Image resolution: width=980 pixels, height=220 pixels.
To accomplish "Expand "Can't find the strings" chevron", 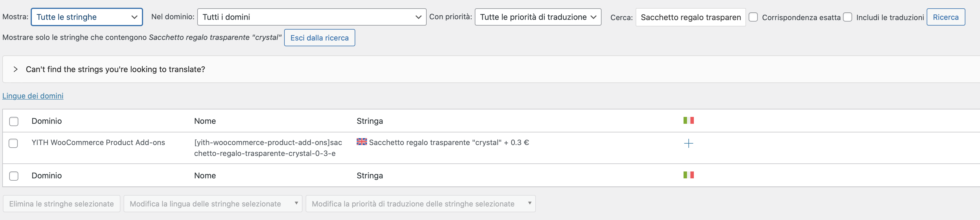I will tap(15, 70).
